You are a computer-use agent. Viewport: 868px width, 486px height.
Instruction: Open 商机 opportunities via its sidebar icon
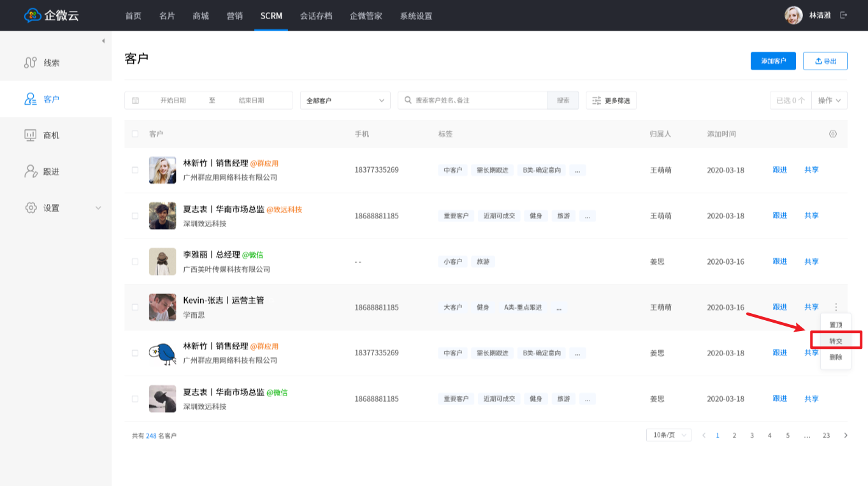pyautogui.click(x=30, y=135)
